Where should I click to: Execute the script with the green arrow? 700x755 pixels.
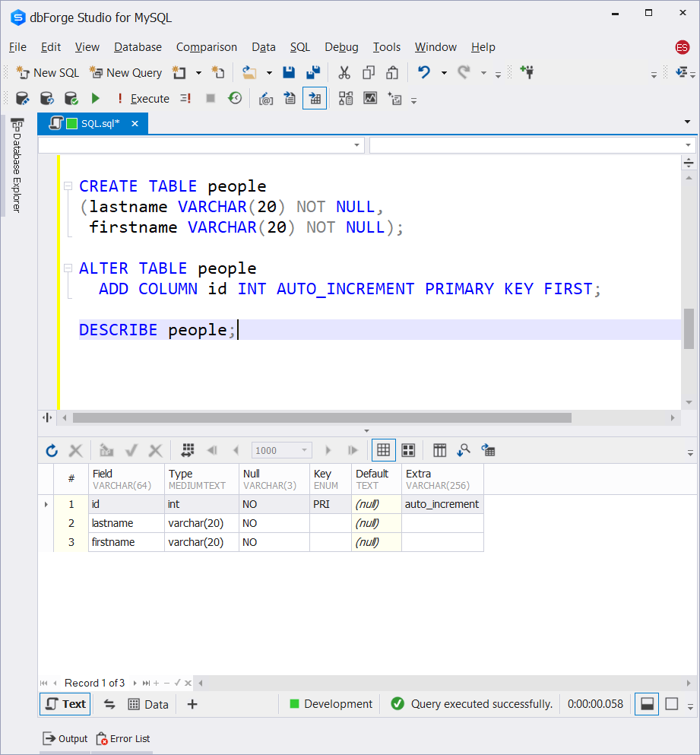click(95, 98)
